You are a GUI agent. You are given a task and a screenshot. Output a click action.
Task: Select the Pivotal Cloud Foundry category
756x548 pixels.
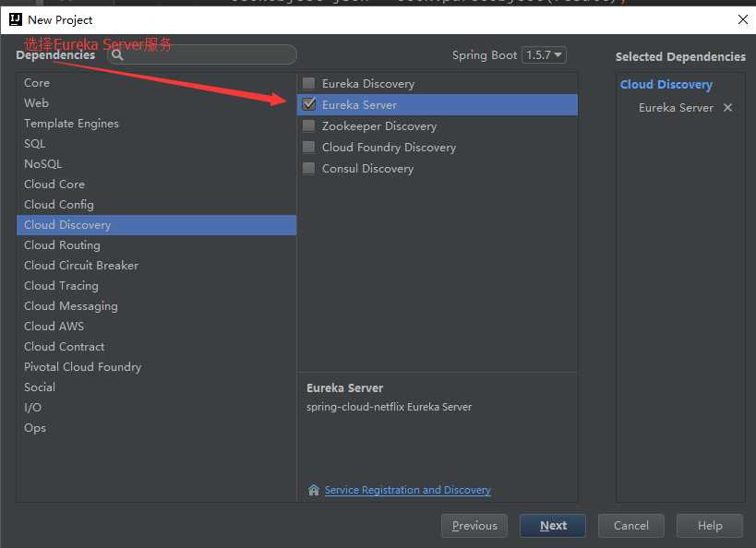pyautogui.click(x=156, y=367)
